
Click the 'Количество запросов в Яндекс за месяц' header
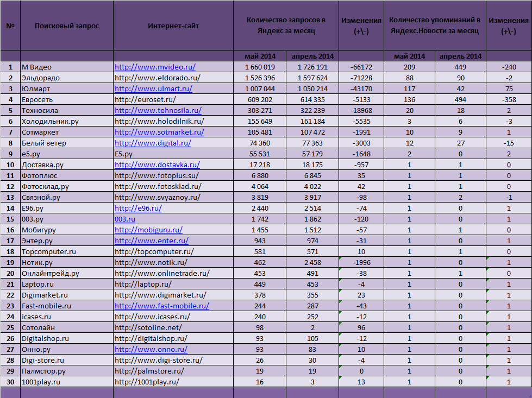tap(286, 26)
